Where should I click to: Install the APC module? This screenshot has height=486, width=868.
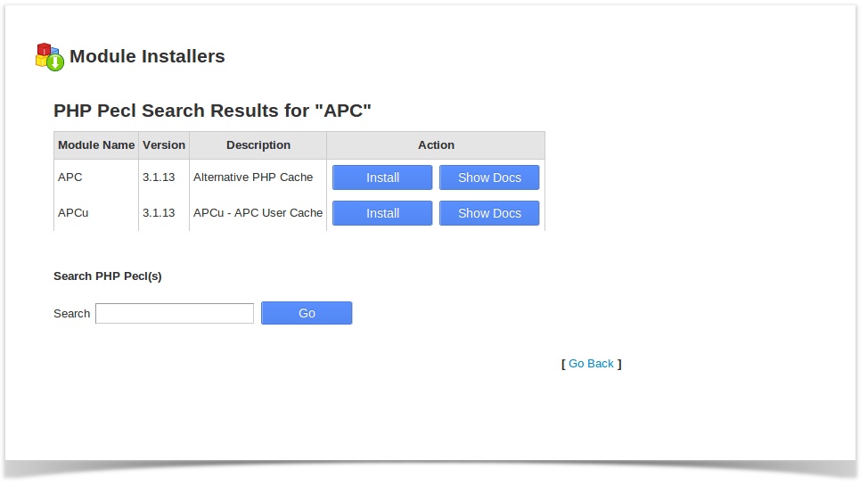coord(382,177)
